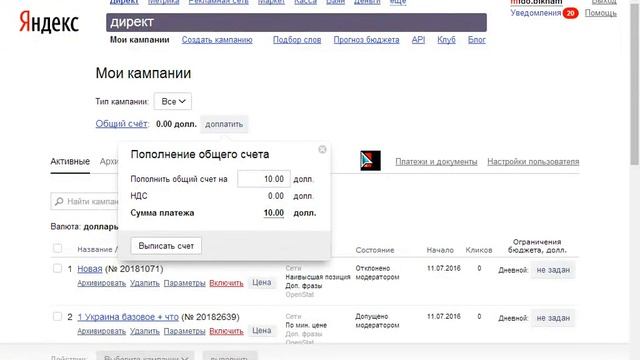Click the Мои кампании page heading
The width and height of the screenshot is (640, 360).
click(x=143, y=73)
